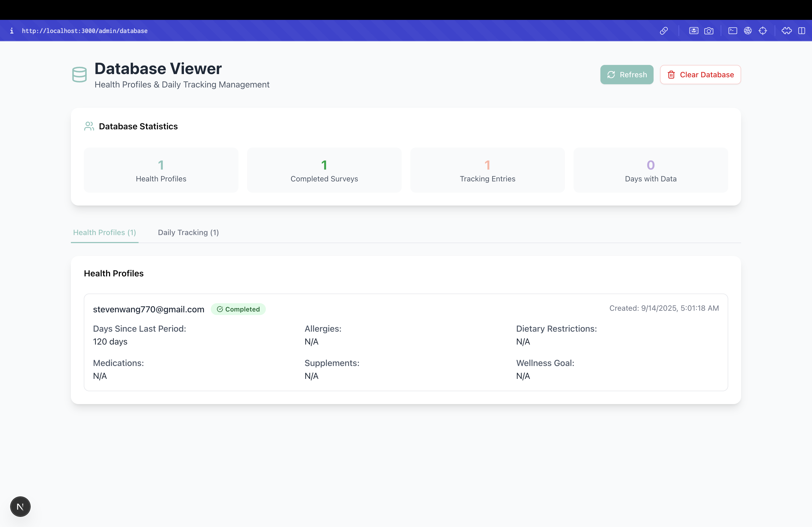
Task: Open the Next.js dev tools badge
Action: click(x=20, y=506)
